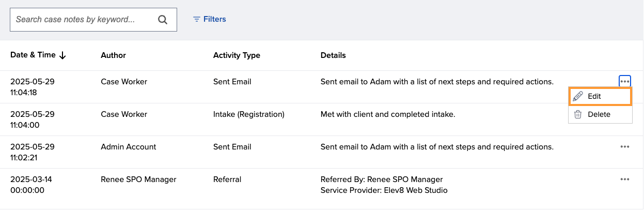Click the Admin Account Sent Email details text
The image size is (644, 211).
point(437,147)
